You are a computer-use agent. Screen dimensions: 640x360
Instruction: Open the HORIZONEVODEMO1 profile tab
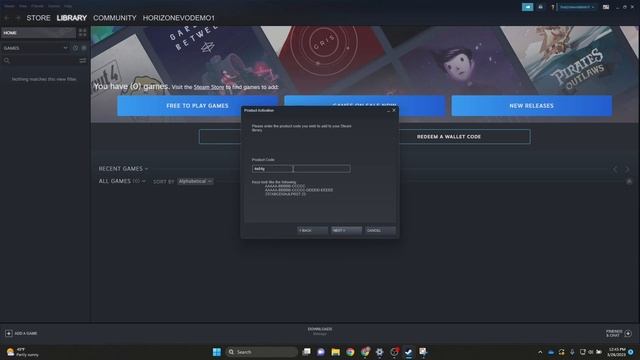(x=178, y=18)
